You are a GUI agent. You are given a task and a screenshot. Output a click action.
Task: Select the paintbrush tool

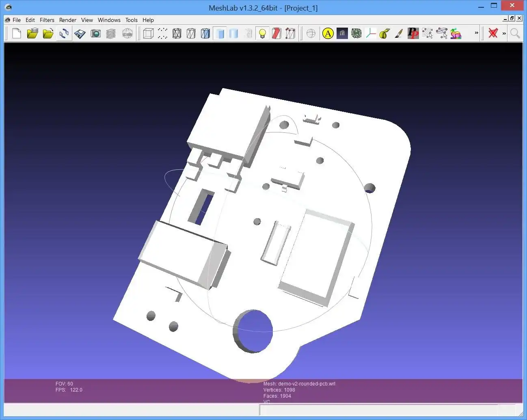(x=399, y=33)
